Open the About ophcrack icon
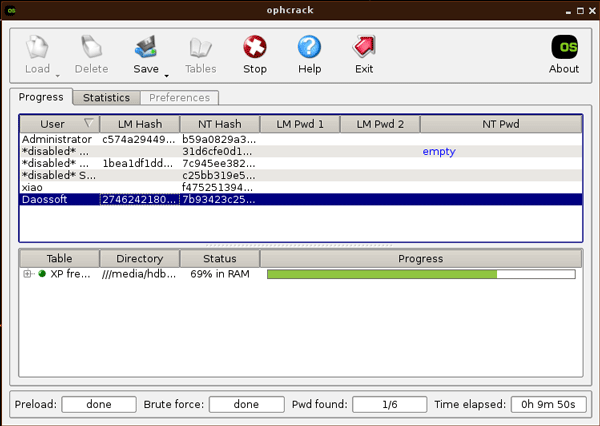The image size is (600, 426). [x=564, y=48]
